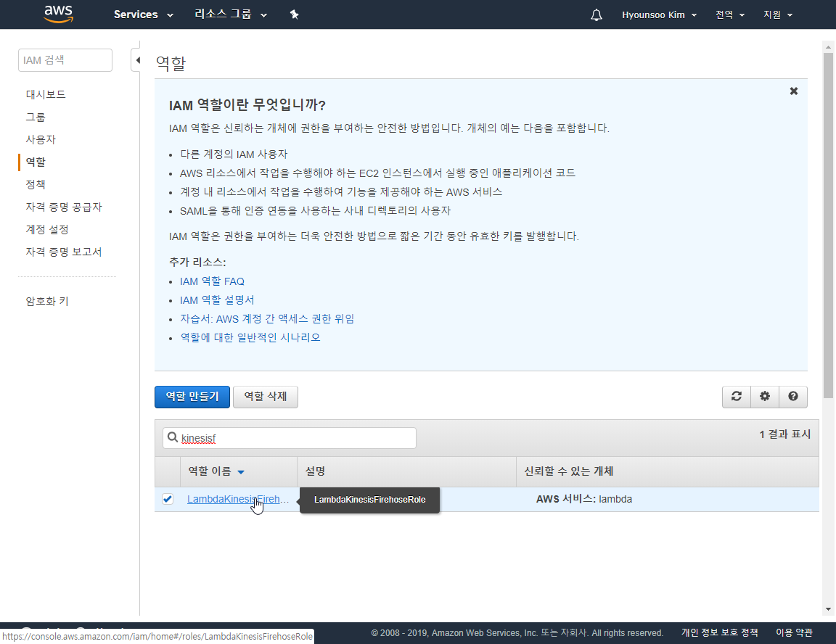Sort by 역할 이름 column arrow
Screen dimensions: 836x644
point(240,472)
